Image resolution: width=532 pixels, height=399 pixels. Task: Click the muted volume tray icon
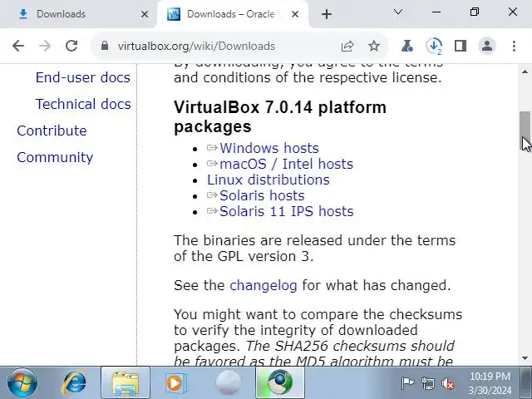[x=448, y=383]
